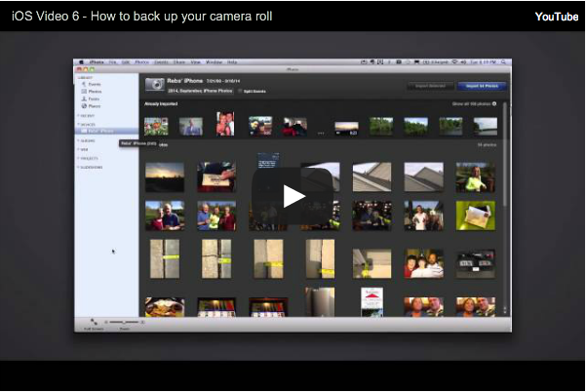Click the camera device icon
The image size is (586, 392).
point(155,85)
